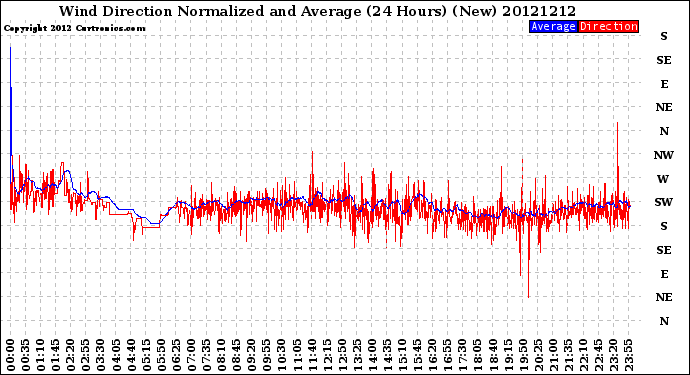Click the red Direction legend entry
The width and height of the screenshot is (690, 375).
pyautogui.click(x=608, y=26)
